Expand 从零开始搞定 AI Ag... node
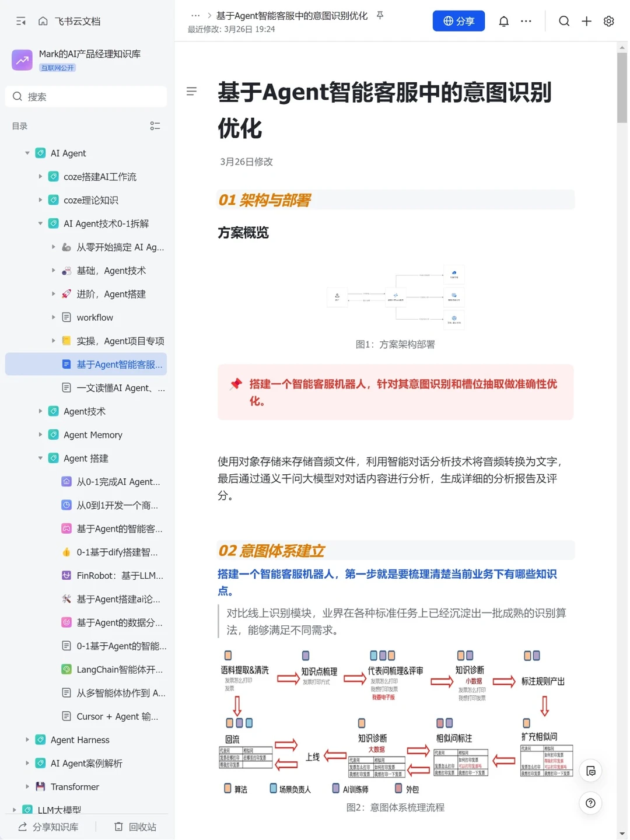This screenshot has width=630, height=840. point(53,247)
